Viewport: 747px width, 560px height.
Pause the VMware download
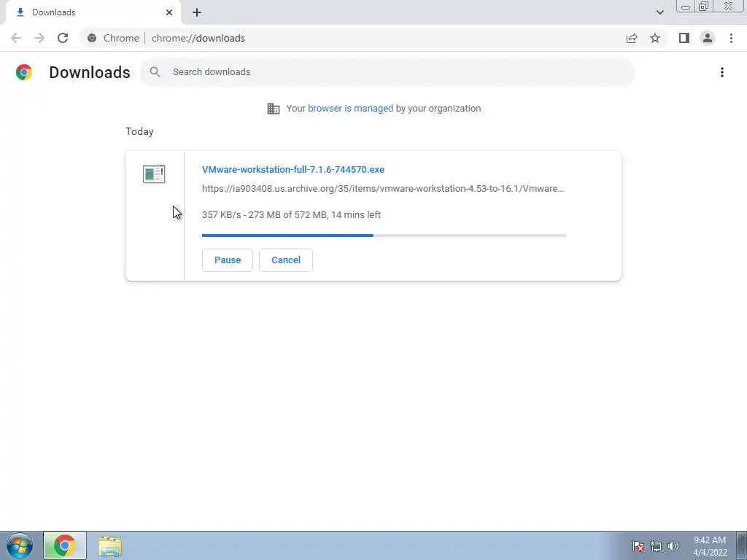228,260
